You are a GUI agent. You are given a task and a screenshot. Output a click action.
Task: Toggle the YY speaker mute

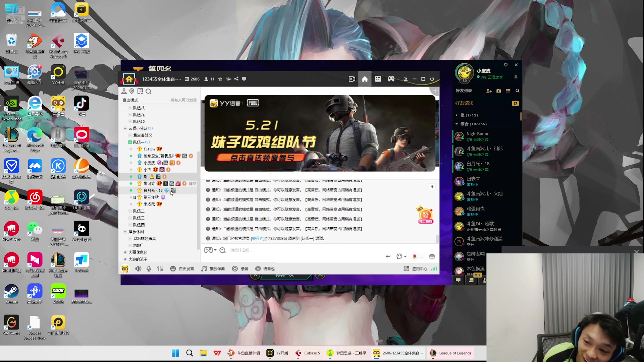pos(138,268)
